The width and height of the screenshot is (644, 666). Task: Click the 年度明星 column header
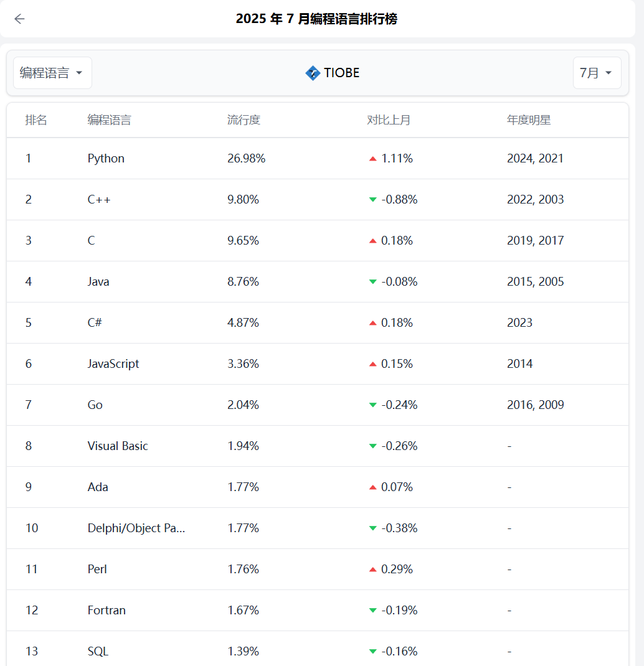[x=529, y=120]
